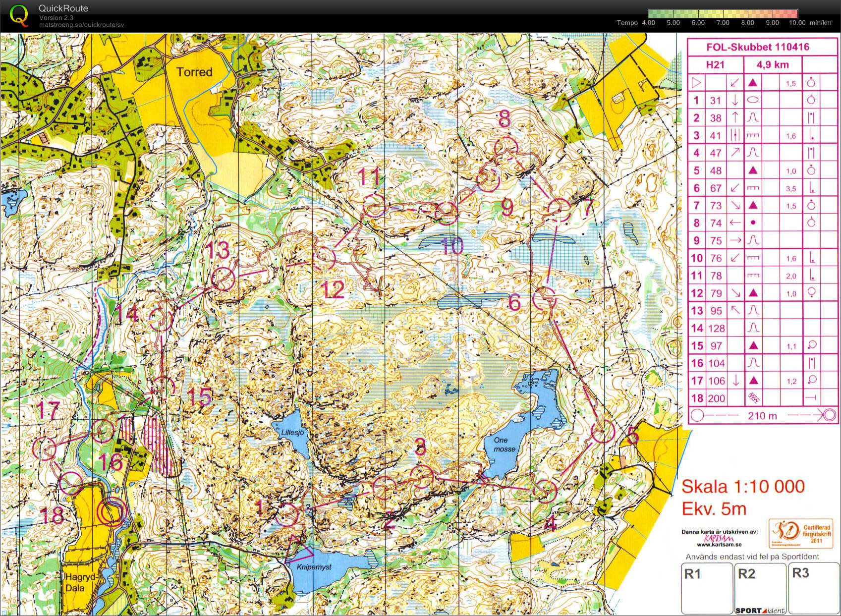This screenshot has height=616, width=841.
Task: Select control circle 8 on the map
Action: click(506, 147)
